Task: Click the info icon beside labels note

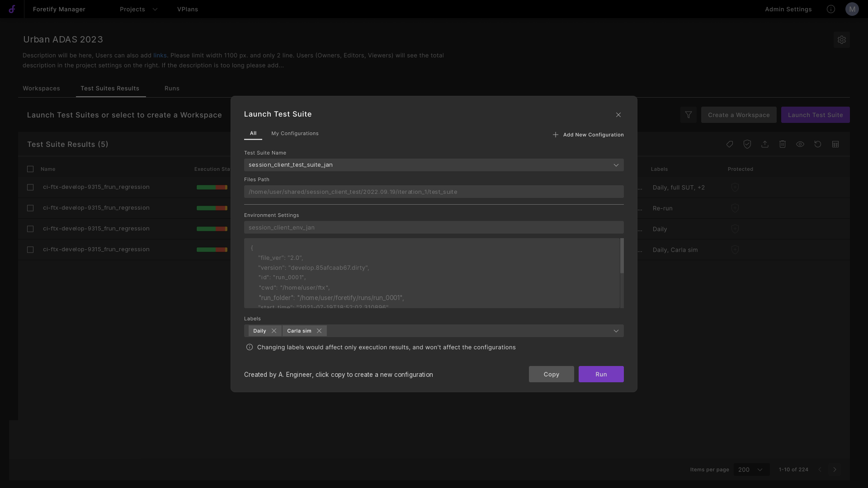Action: point(250,347)
